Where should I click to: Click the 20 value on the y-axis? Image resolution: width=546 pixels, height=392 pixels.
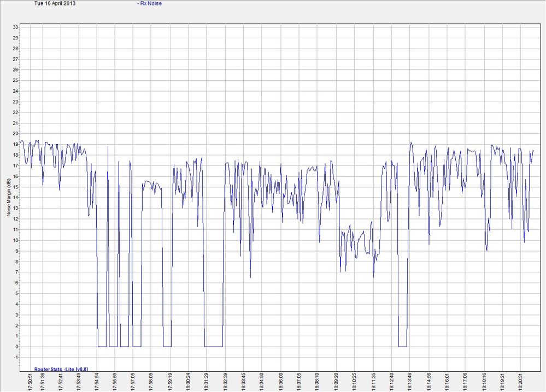(15, 134)
